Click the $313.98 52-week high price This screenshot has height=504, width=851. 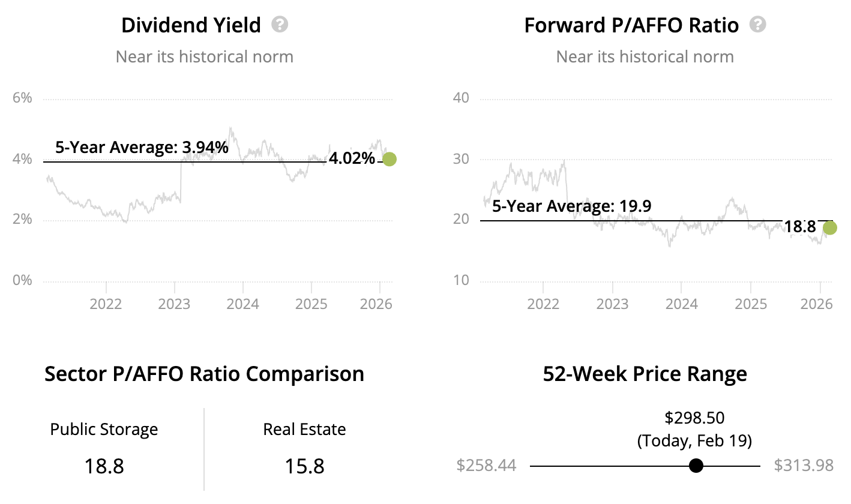(x=804, y=466)
